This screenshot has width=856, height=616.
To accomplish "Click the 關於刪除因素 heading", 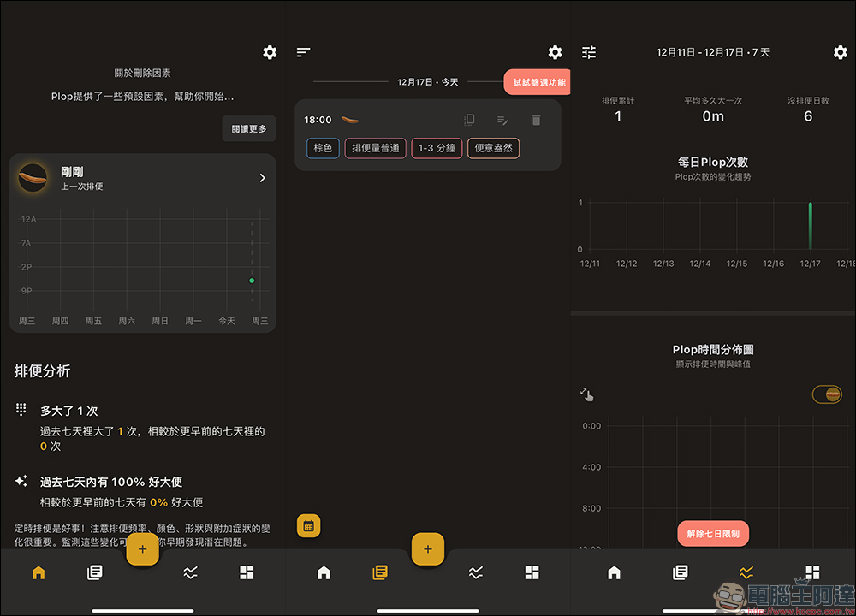I will click(142, 73).
